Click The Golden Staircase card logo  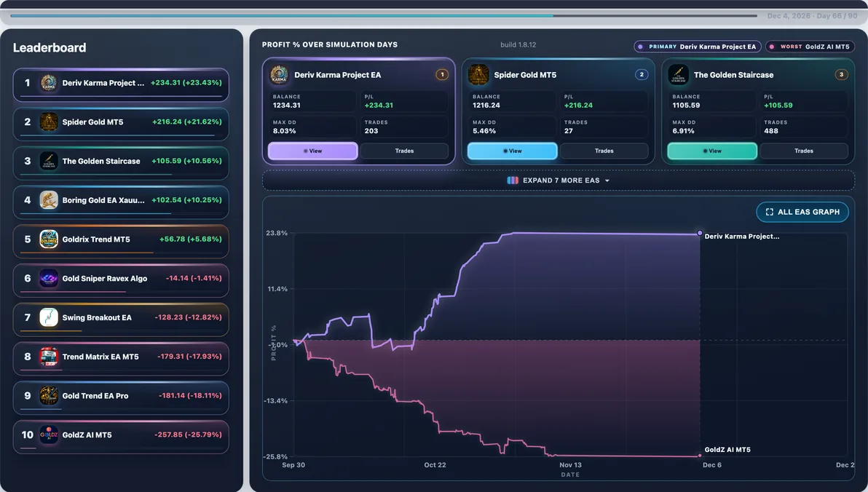[x=678, y=75]
